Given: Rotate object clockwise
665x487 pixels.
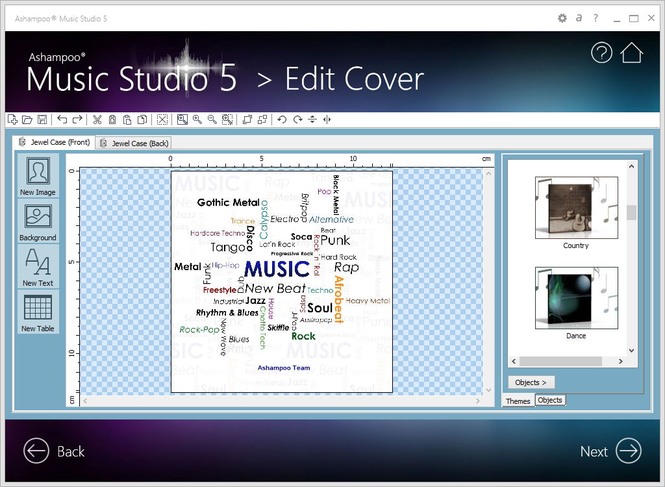Looking at the screenshot, I should tap(298, 120).
